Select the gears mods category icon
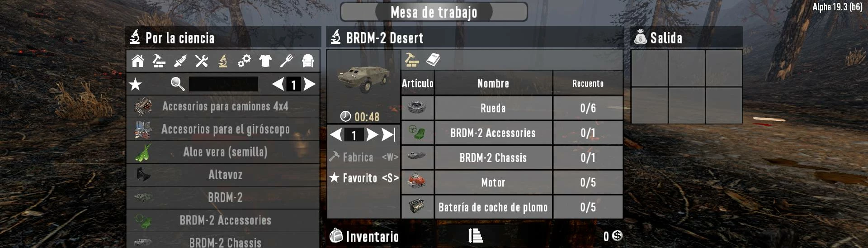 [244, 61]
